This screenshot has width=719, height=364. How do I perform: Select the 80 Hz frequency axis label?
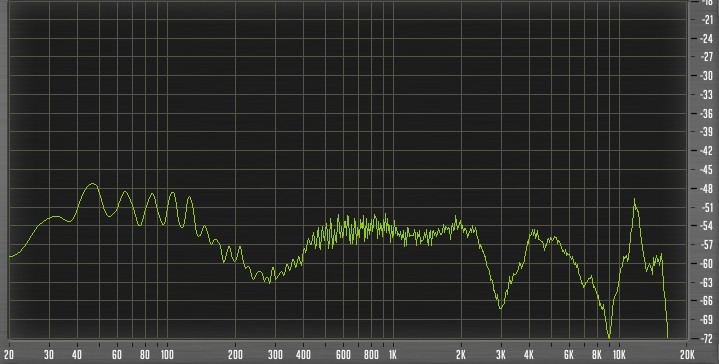[145, 354]
